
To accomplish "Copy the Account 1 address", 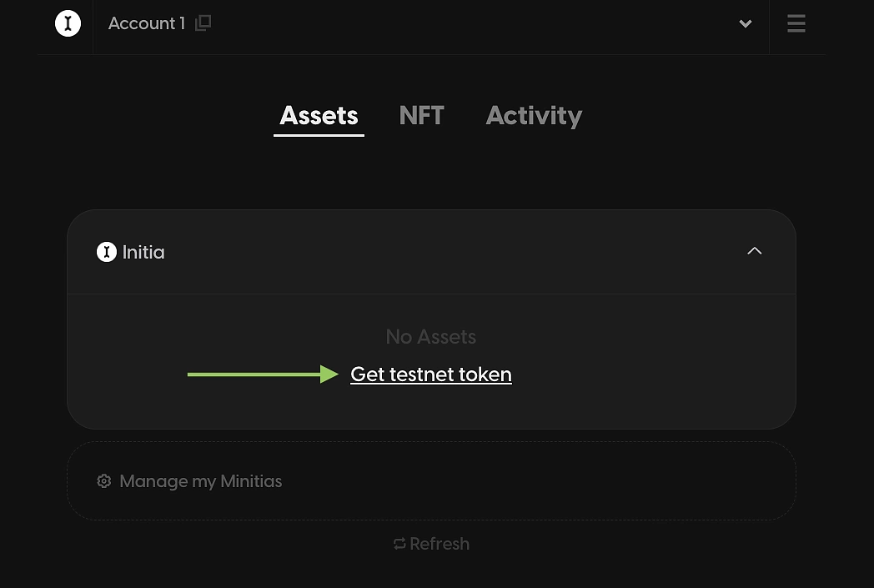I will tap(203, 23).
